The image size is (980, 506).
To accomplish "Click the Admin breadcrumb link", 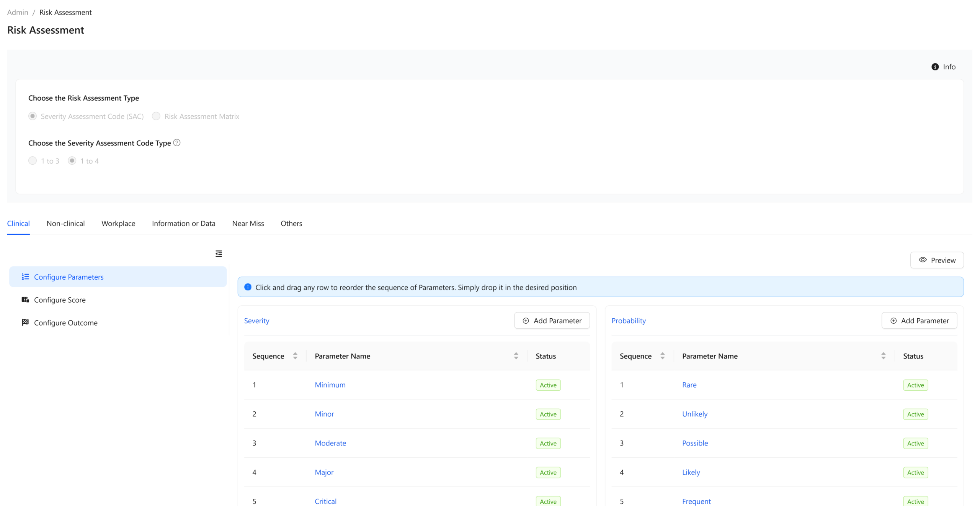I will [18, 12].
